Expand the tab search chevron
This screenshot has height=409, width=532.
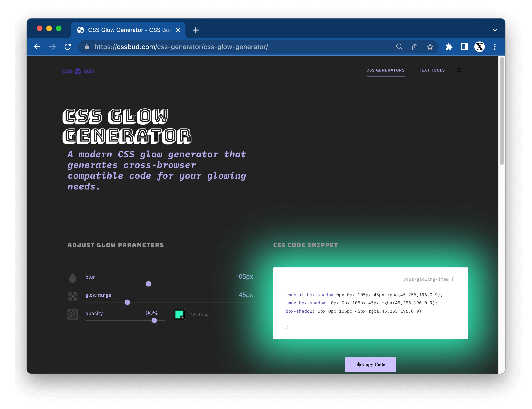click(495, 30)
